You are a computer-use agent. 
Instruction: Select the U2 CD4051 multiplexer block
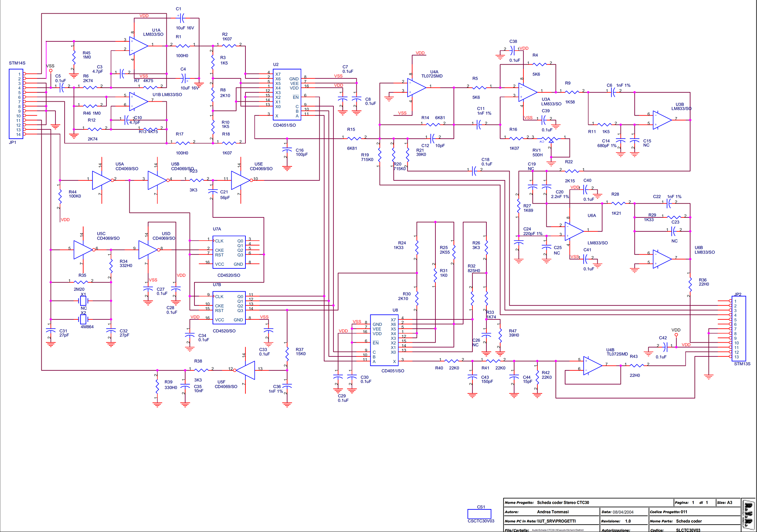click(x=287, y=95)
